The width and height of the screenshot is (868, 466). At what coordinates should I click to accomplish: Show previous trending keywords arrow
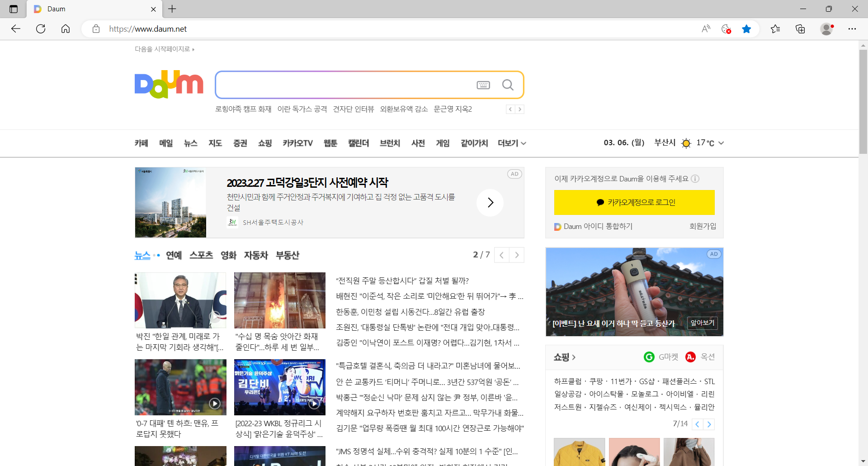[x=510, y=109]
